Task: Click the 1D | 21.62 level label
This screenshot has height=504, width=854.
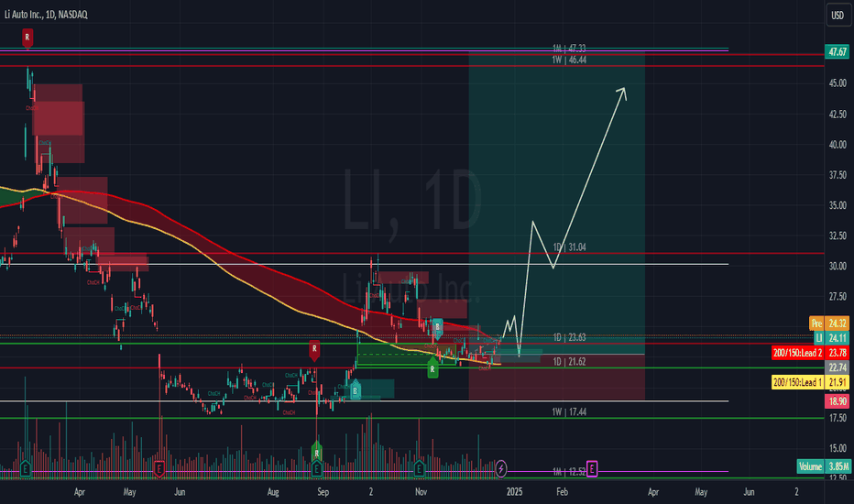Action: (569, 362)
